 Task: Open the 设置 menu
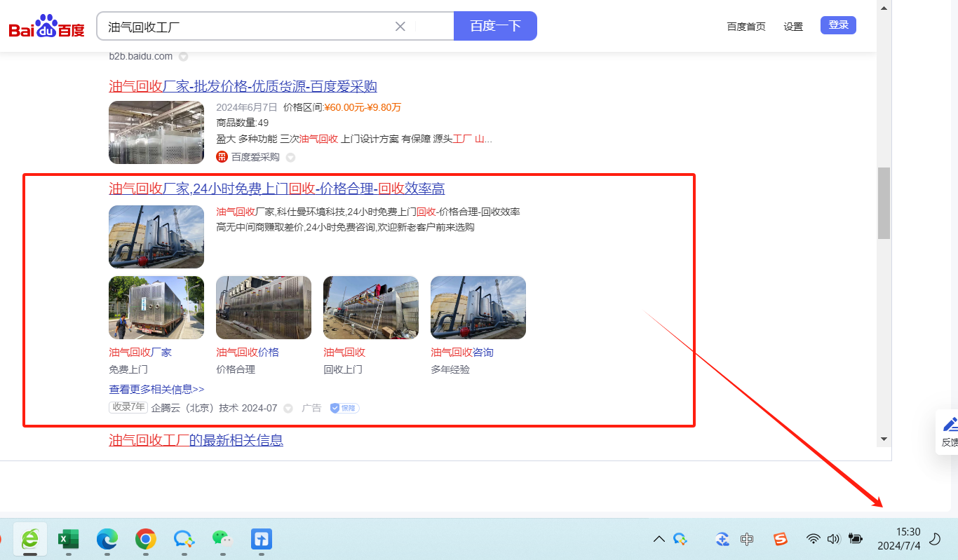(793, 27)
